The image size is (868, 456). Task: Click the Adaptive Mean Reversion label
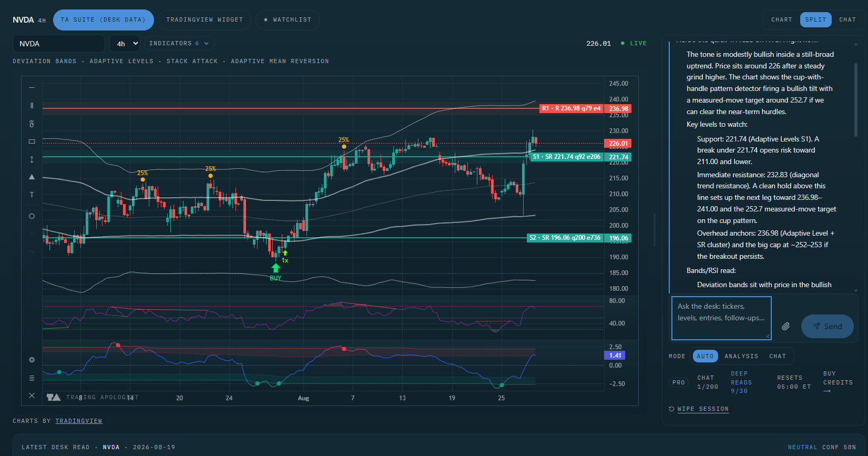[280, 62]
